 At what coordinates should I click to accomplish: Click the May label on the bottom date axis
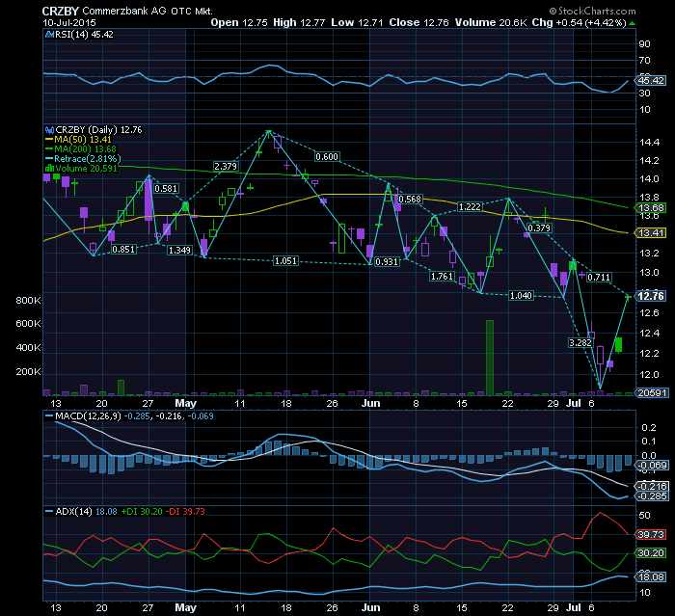point(185,607)
